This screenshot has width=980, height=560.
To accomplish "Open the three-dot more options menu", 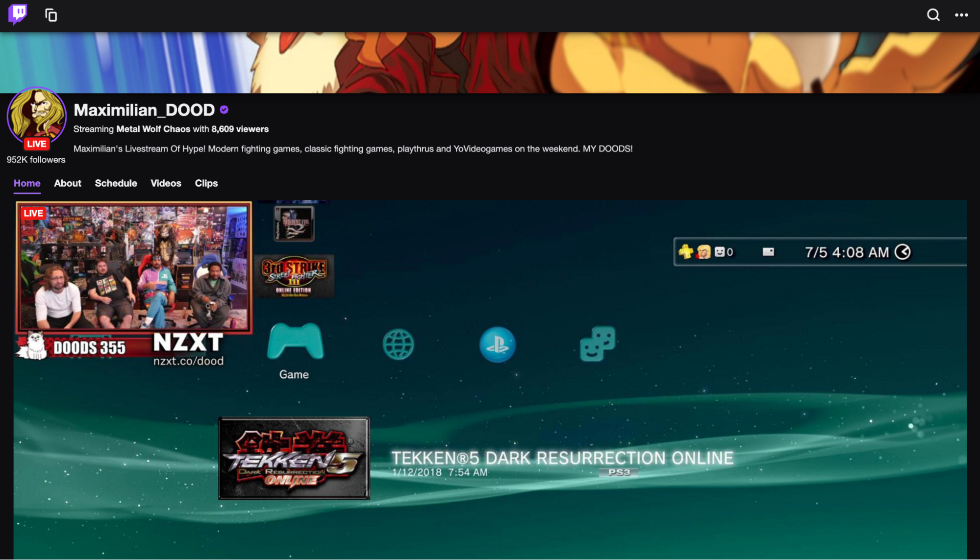I will [x=961, y=15].
